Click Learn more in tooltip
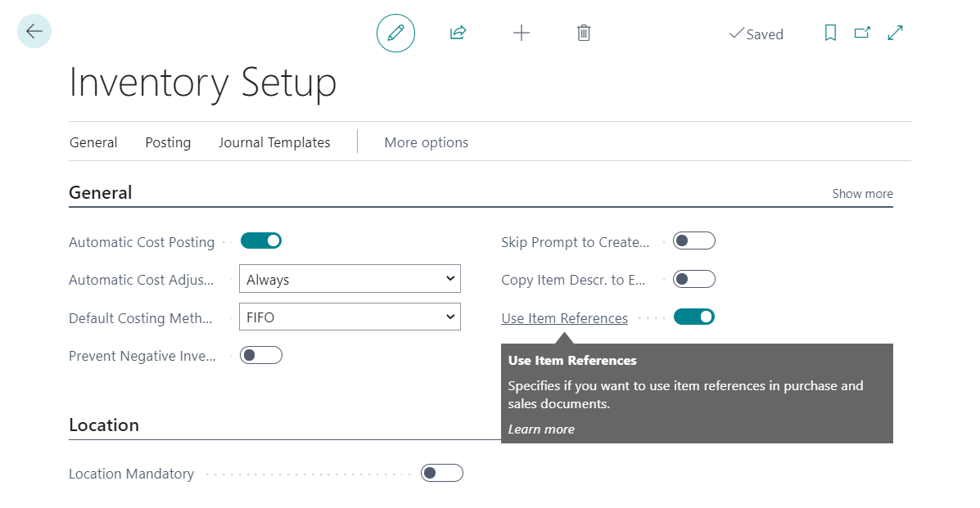980x508 pixels. click(541, 429)
